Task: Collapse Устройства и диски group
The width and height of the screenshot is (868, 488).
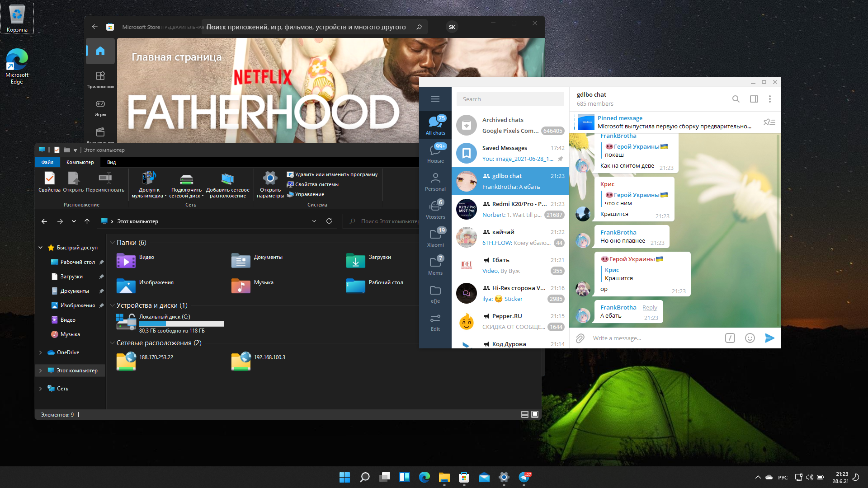Action: tap(113, 305)
